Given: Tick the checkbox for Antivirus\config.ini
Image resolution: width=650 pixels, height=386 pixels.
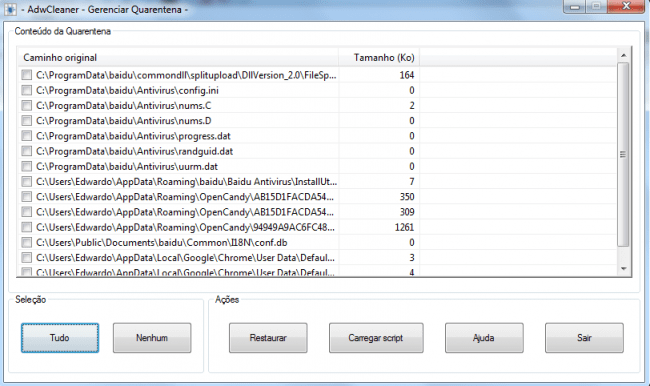Looking at the screenshot, I should (27, 90).
